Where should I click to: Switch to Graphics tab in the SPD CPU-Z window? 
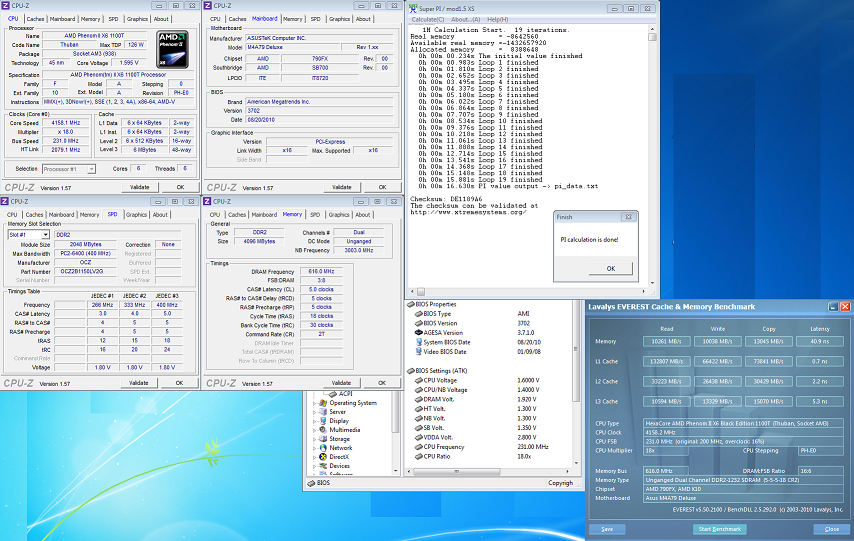click(x=136, y=215)
